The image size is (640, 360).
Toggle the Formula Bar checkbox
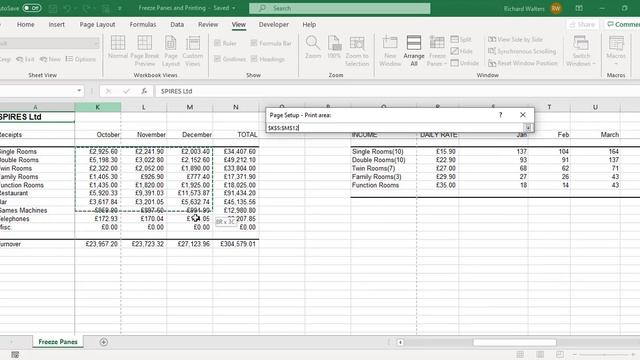click(271, 43)
